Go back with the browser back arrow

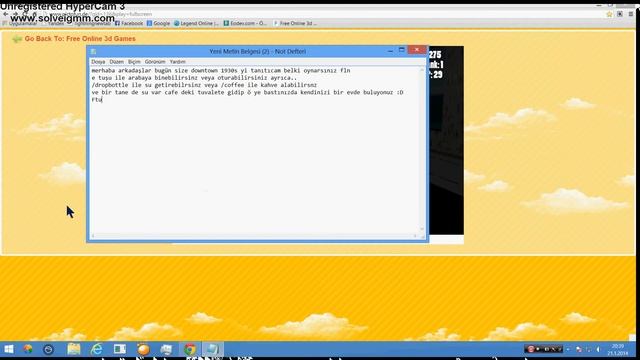[5, 14]
